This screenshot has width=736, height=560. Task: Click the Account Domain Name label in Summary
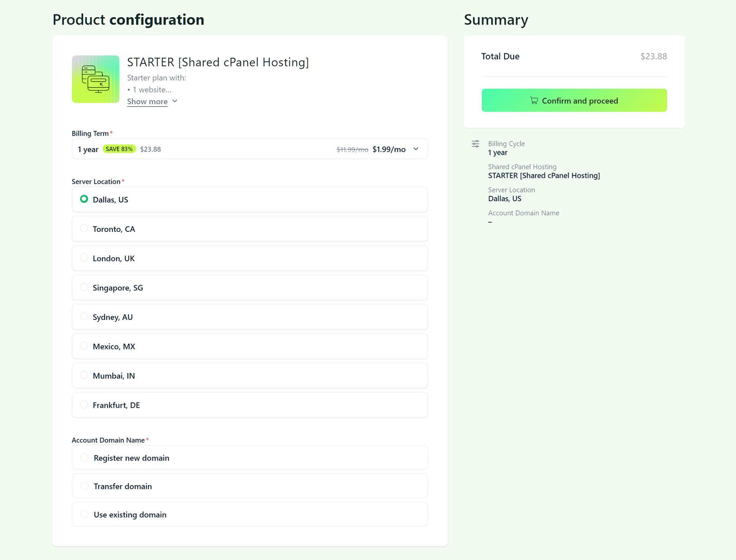pos(523,213)
